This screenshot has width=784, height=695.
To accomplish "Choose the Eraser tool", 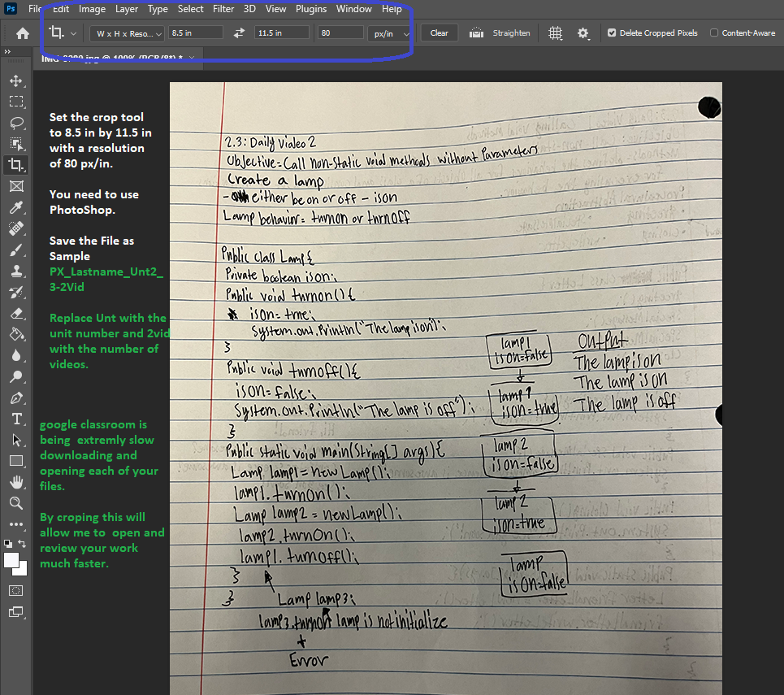I will click(15, 314).
